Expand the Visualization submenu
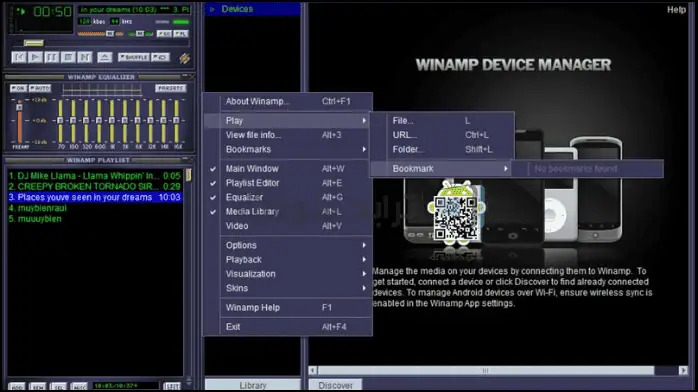The width and height of the screenshot is (698, 392). (288, 274)
